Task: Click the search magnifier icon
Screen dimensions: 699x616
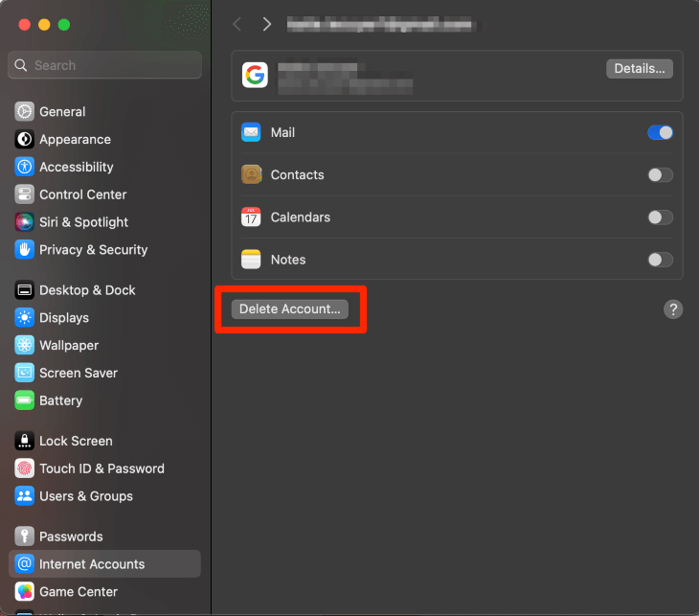Action: tap(20, 65)
